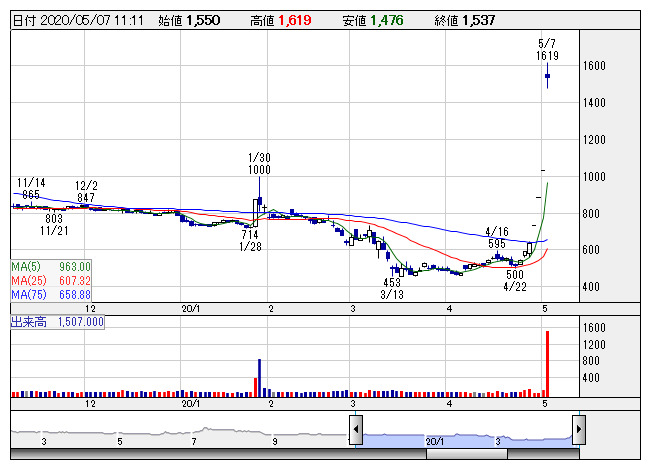Select the MA(25) legend entry
The image size is (652, 469).
51,280
